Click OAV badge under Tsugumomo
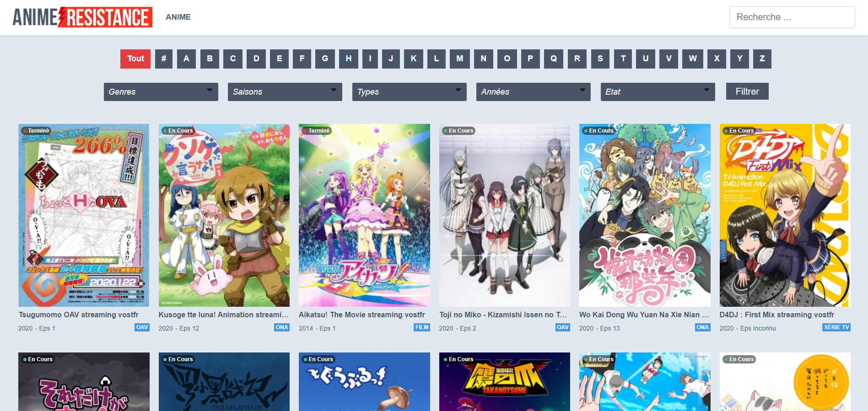The height and width of the screenshot is (411, 868). 142,327
